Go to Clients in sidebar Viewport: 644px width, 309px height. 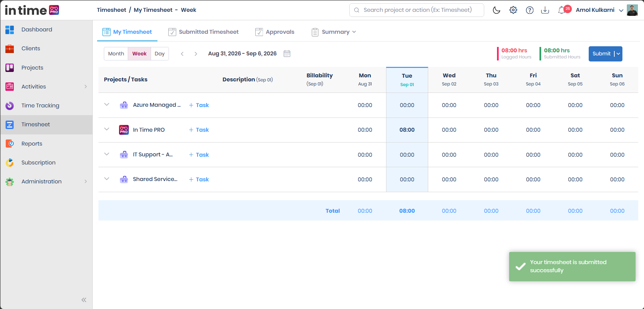point(47,49)
